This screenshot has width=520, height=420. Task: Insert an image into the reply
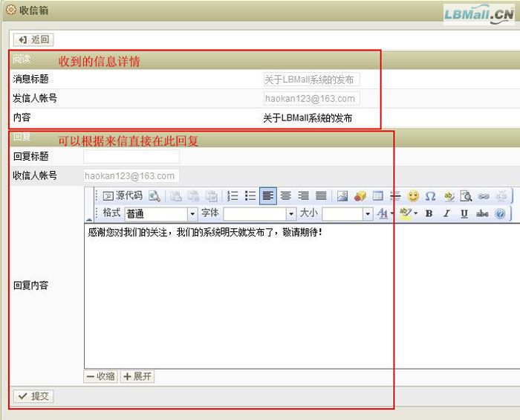coord(342,196)
